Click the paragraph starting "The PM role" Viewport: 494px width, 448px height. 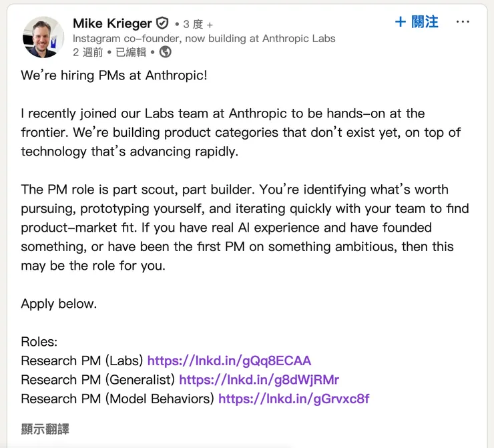point(244,227)
